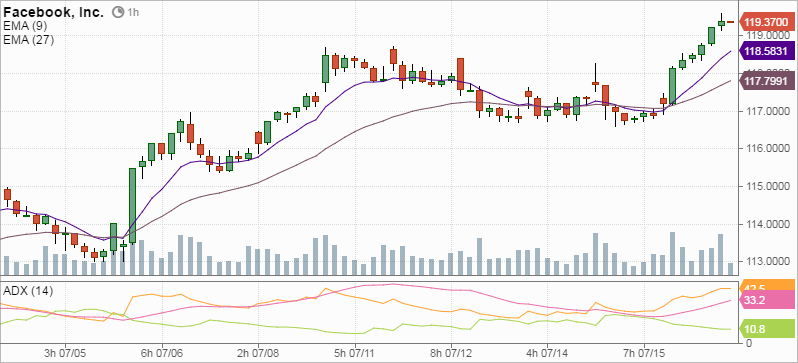Select the EMA (27) indicator label
Screen dimensions: 798x363
click(x=28, y=40)
